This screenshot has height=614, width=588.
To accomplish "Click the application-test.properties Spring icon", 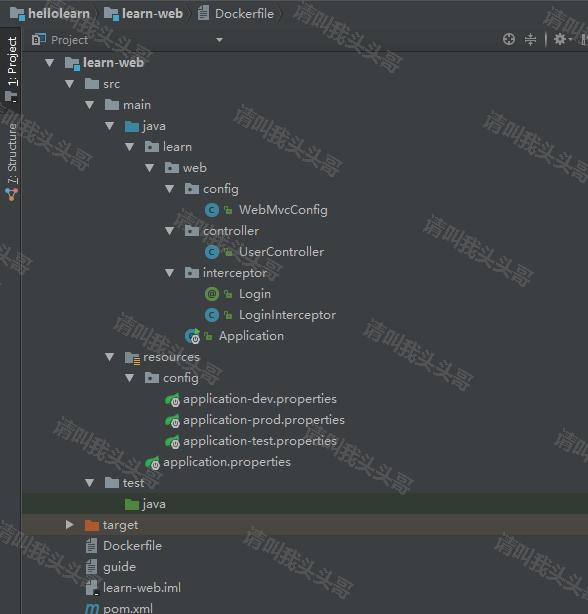I will [x=172, y=442].
